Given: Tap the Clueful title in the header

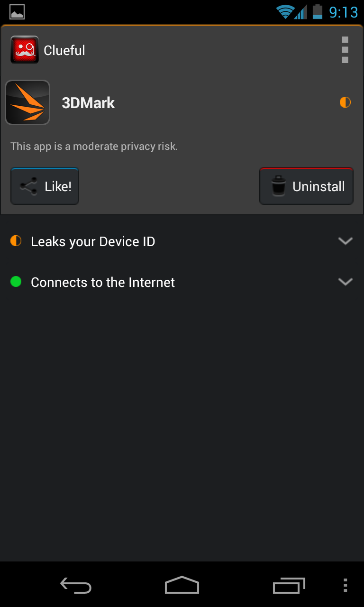Looking at the screenshot, I should tap(64, 50).
